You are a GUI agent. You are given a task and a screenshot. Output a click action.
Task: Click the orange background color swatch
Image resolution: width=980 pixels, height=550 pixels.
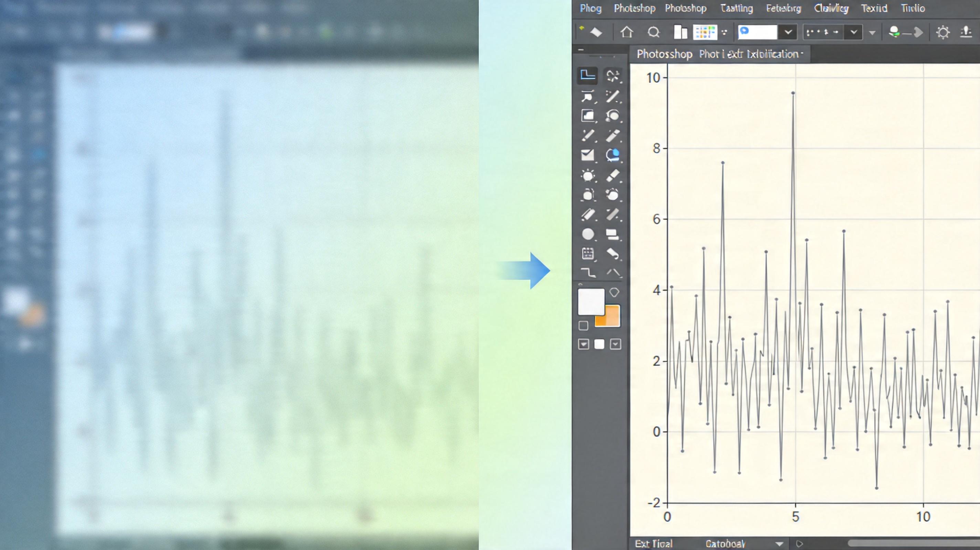pos(612,319)
